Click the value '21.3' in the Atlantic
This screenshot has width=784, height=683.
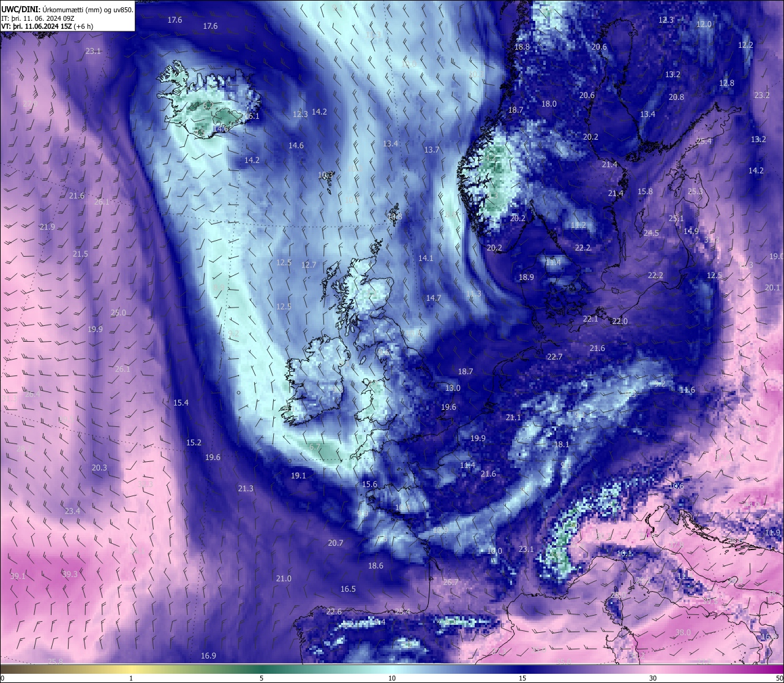[x=246, y=489]
